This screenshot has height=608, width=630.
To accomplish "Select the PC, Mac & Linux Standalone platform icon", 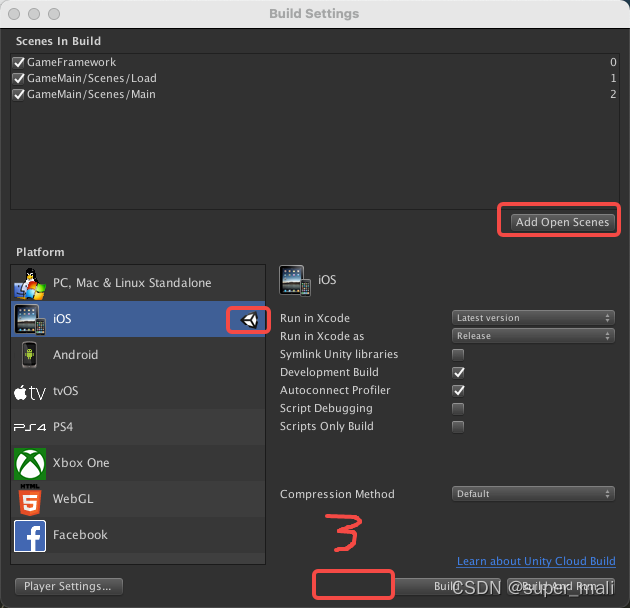I will [30, 284].
